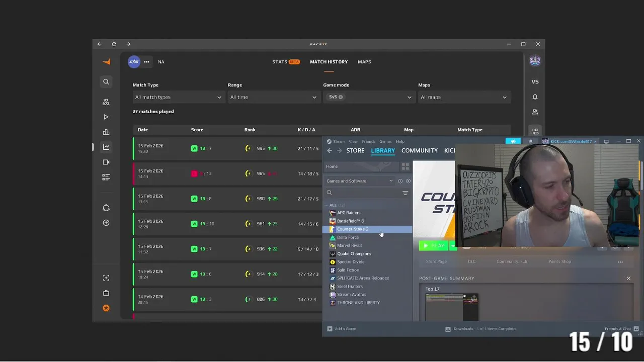Open the Steam Games menu
The height and width of the screenshot is (362, 644).
(385, 141)
